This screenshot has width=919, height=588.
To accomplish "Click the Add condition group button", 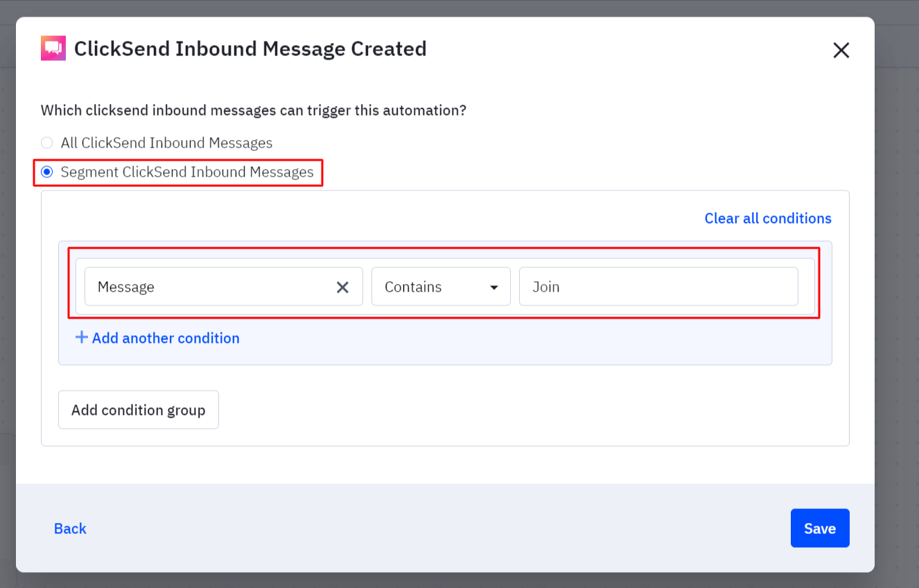I will [x=139, y=410].
